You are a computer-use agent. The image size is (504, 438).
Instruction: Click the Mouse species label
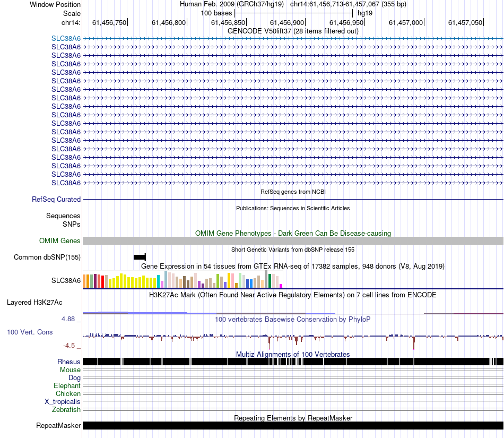[70, 370]
